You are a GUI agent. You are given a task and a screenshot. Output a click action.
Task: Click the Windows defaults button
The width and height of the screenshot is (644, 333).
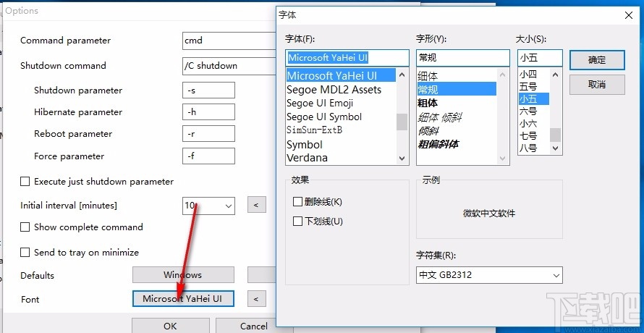183,274
